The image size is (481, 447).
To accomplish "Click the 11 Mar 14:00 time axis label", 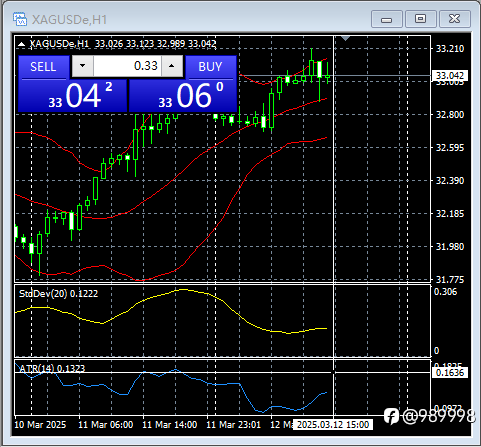I will pos(170,425).
